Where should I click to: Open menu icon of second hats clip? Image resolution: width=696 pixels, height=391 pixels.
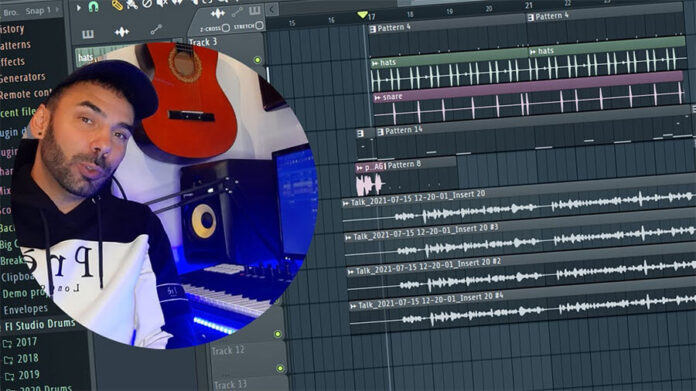[x=533, y=52]
